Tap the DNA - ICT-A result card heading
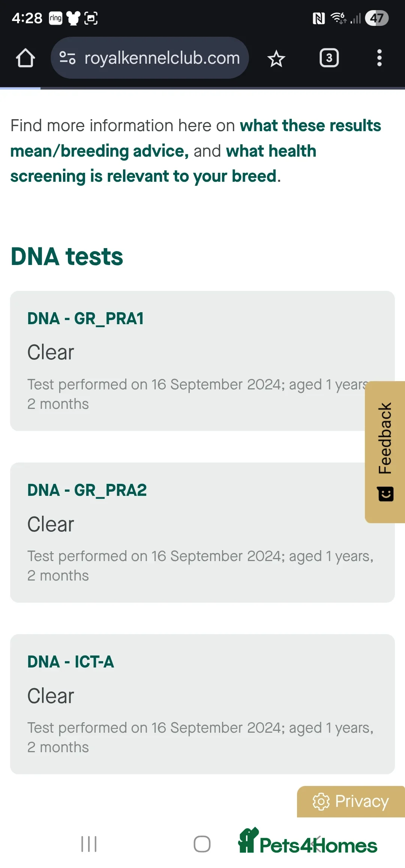The height and width of the screenshot is (868, 405). (x=71, y=662)
